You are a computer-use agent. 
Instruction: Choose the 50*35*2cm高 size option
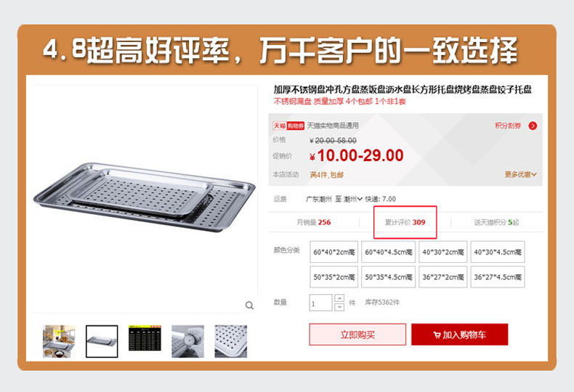click(x=334, y=277)
